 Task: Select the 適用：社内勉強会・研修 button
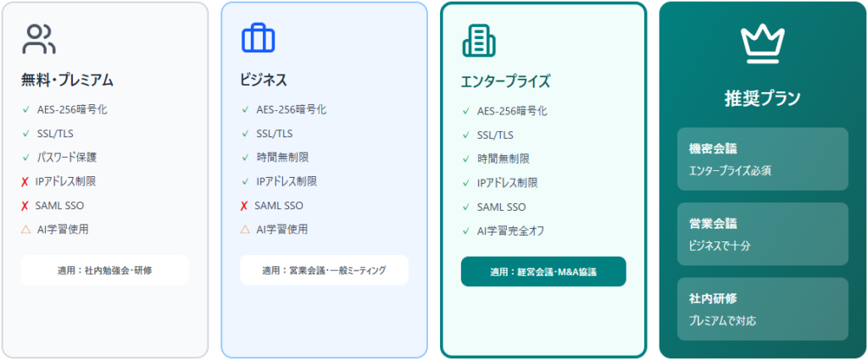pyautogui.click(x=105, y=270)
